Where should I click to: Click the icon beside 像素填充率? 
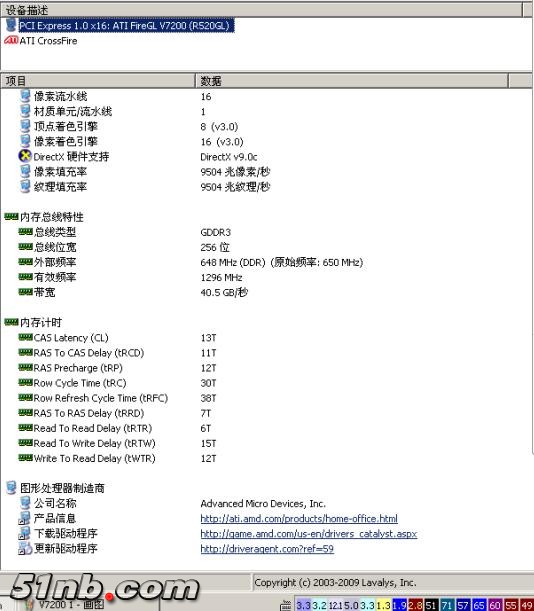[25, 171]
